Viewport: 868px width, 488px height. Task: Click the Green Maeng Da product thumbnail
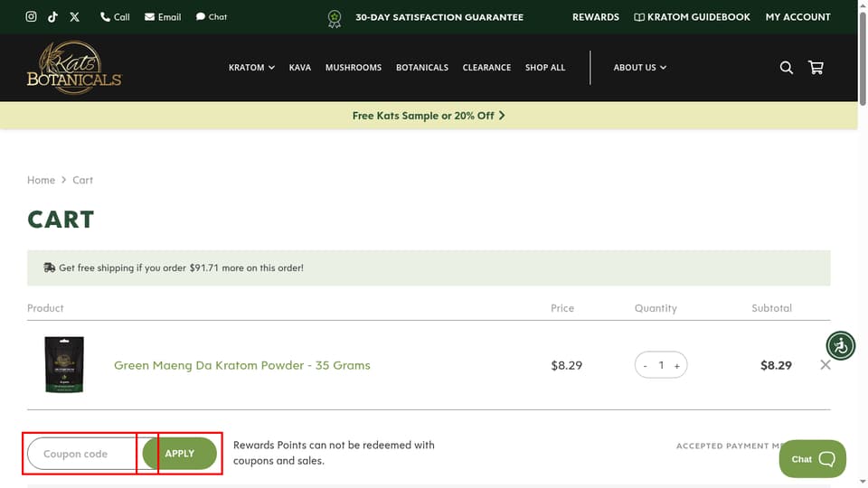pos(64,364)
